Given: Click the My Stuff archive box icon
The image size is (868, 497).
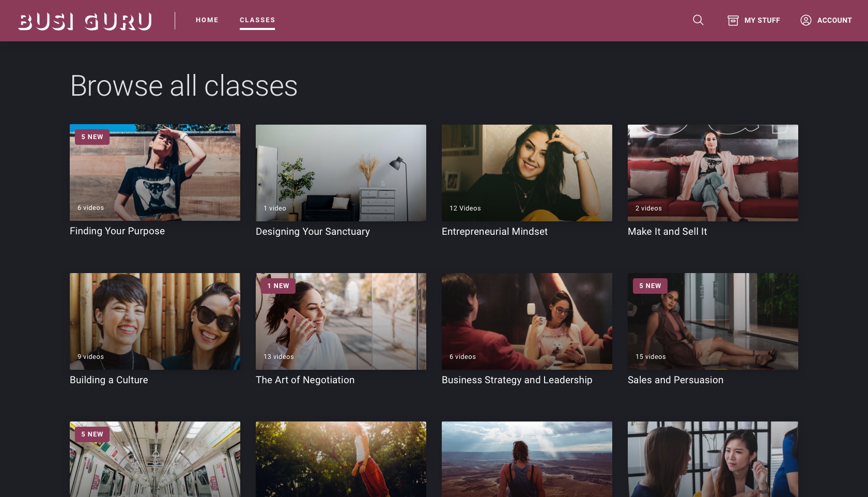Looking at the screenshot, I should pyautogui.click(x=733, y=20).
